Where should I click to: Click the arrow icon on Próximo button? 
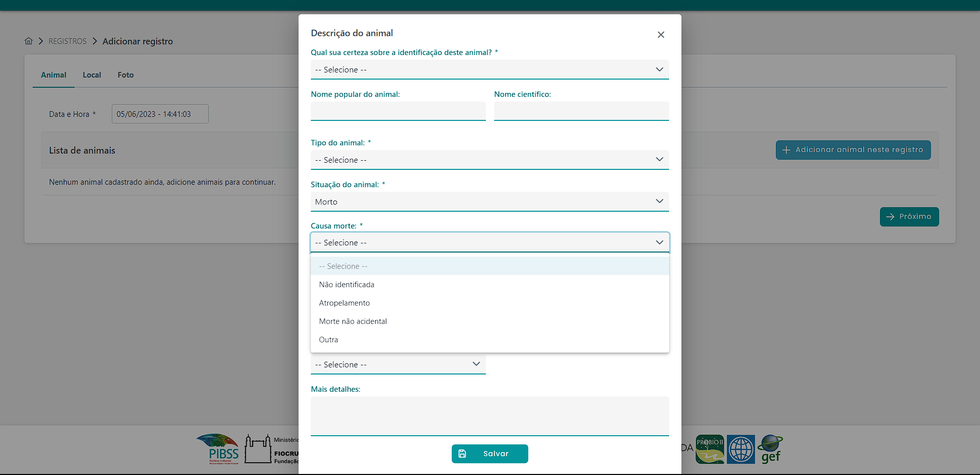(891, 217)
